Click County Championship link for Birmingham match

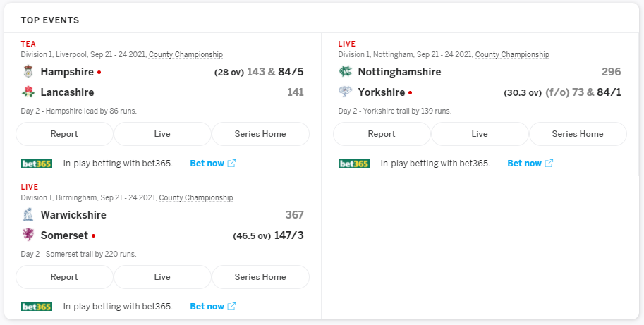tap(196, 197)
